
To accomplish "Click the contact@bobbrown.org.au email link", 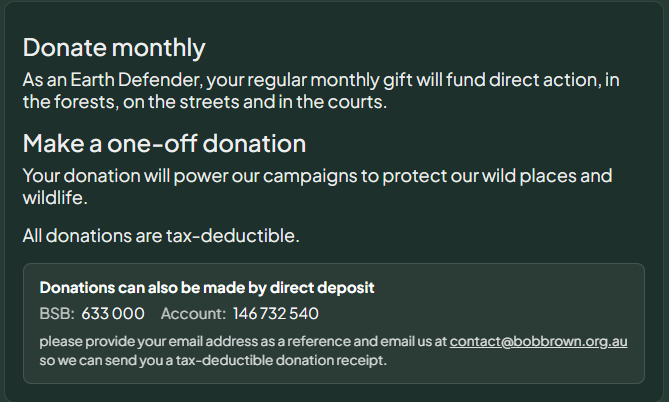I will point(538,341).
